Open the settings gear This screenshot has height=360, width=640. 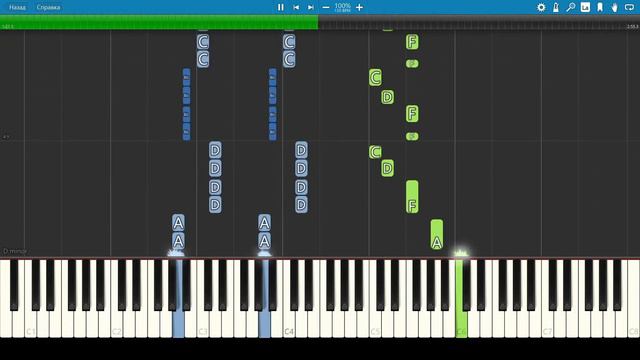point(541,7)
